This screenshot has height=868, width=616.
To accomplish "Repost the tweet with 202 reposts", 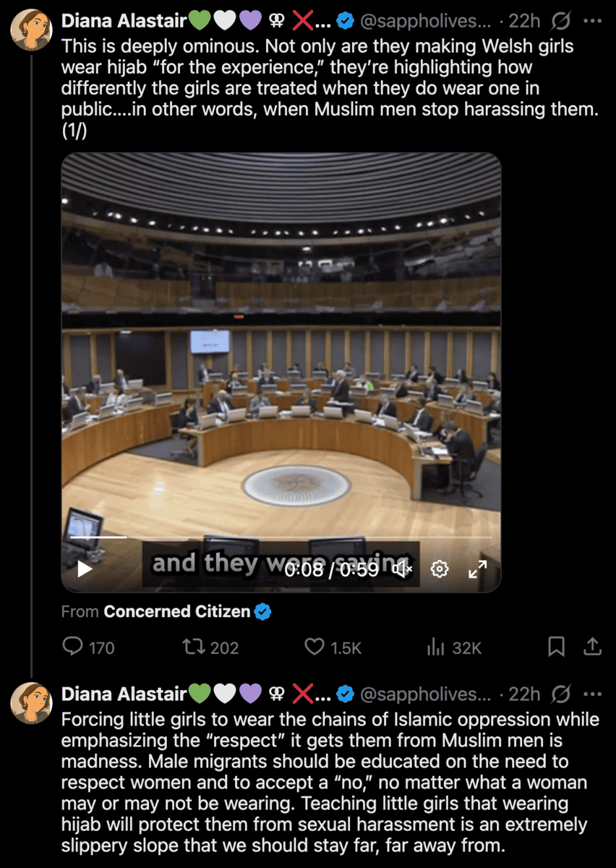I will [x=210, y=647].
